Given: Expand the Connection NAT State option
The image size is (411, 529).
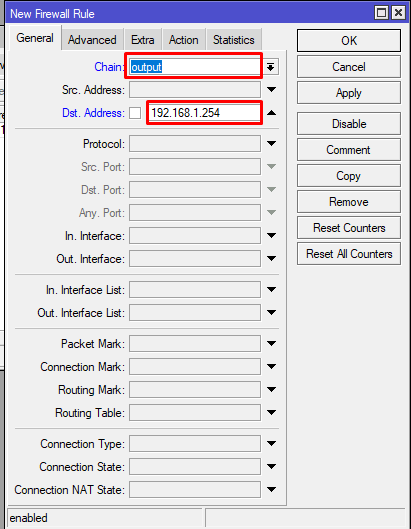Looking at the screenshot, I should coord(271,489).
